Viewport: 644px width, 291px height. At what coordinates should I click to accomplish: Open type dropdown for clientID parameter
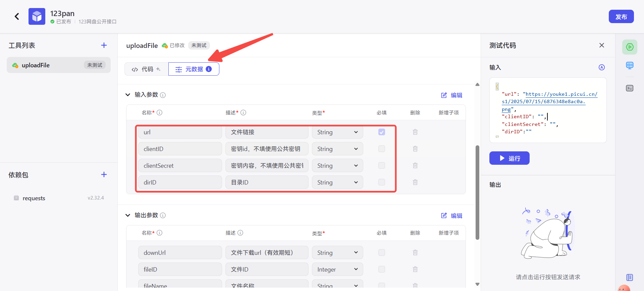tap(337, 149)
